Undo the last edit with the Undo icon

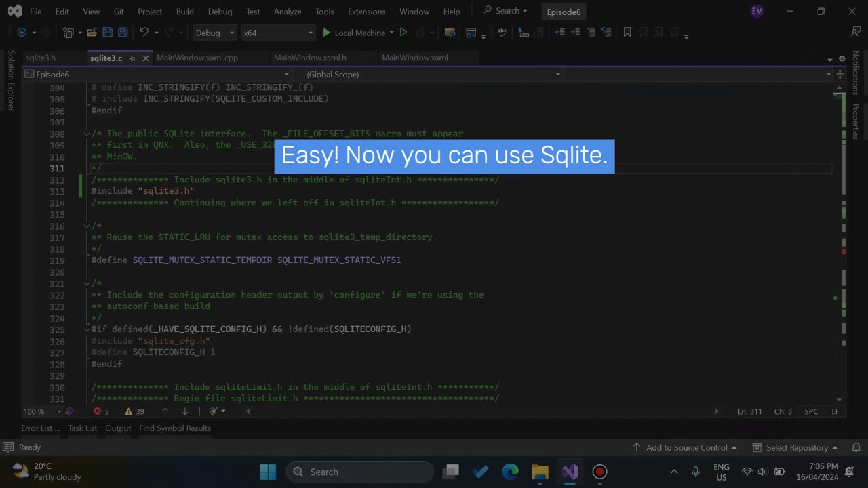pos(144,33)
